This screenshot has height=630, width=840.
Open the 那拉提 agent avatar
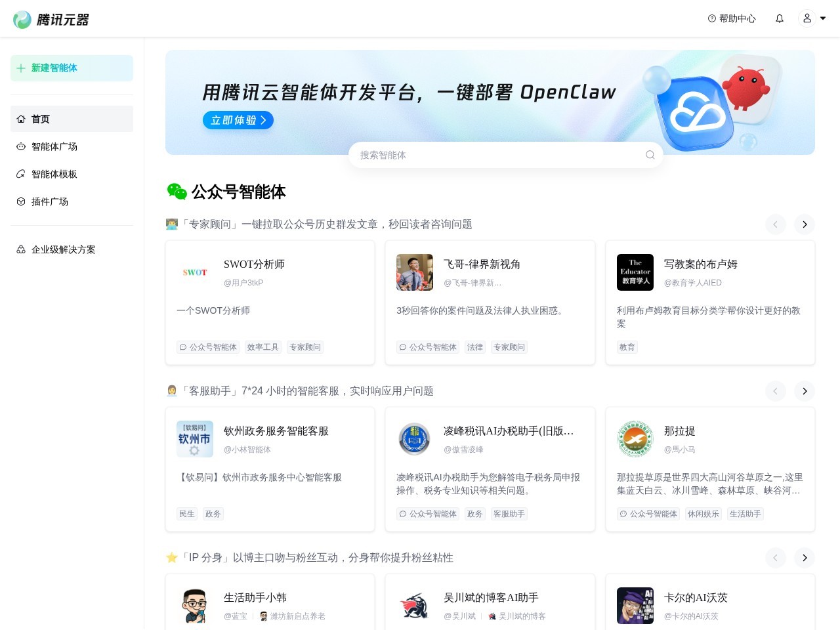click(635, 439)
